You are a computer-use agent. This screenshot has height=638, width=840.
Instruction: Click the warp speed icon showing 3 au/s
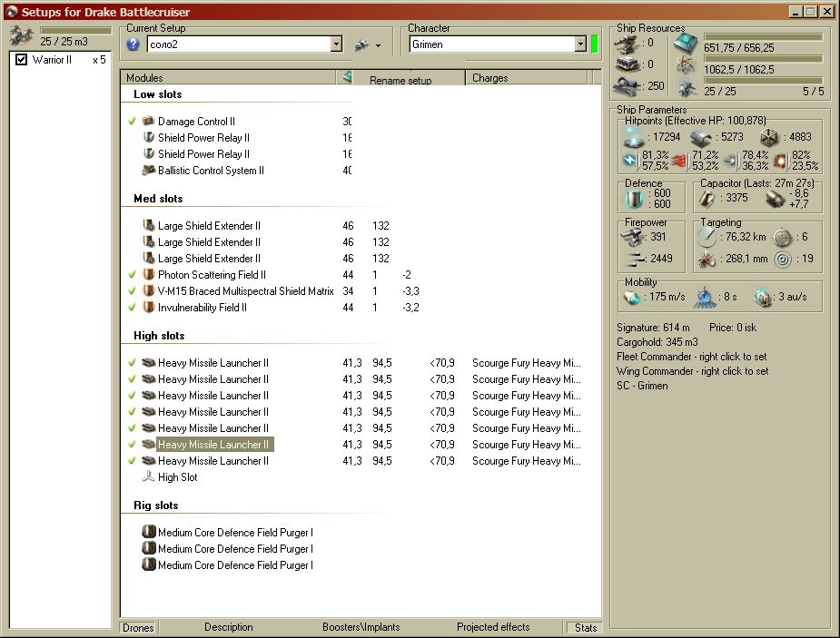tap(762, 297)
